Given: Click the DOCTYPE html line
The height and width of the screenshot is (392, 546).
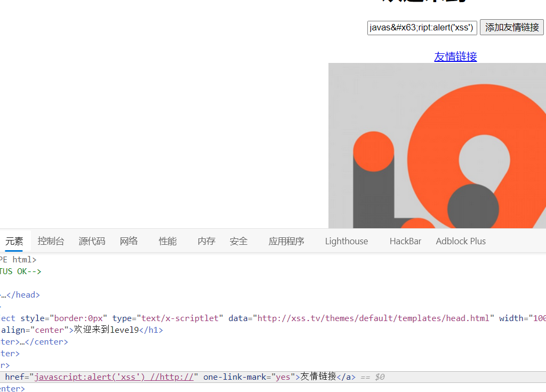Looking at the screenshot, I should [273, 260].
